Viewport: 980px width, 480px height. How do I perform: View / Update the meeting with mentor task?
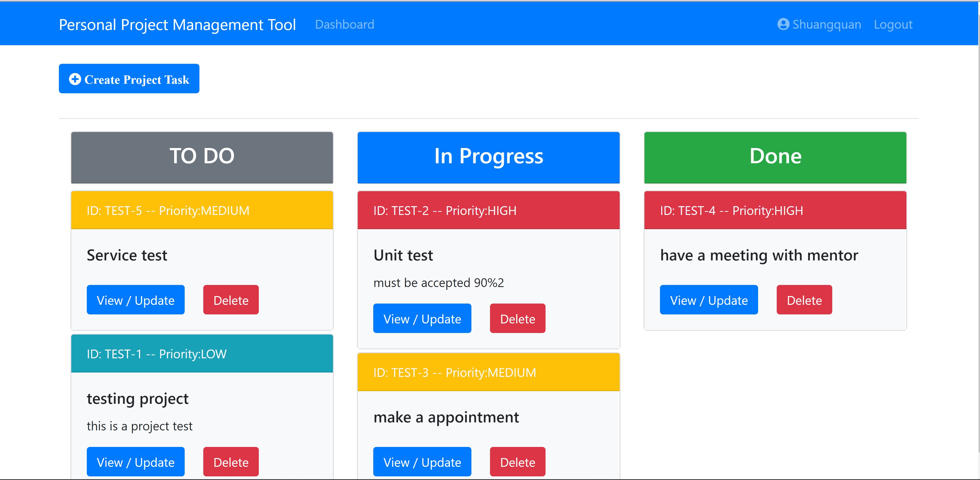[709, 300]
